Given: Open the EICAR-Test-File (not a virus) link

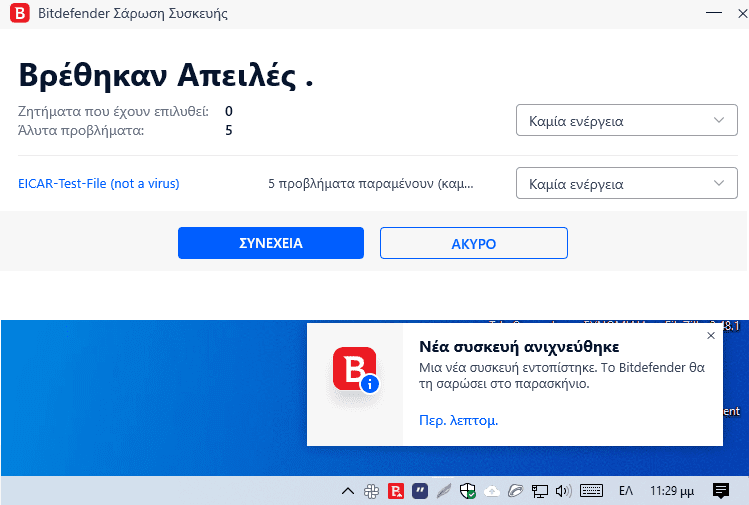Looking at the screenshot, I should [x=98, y=183].
